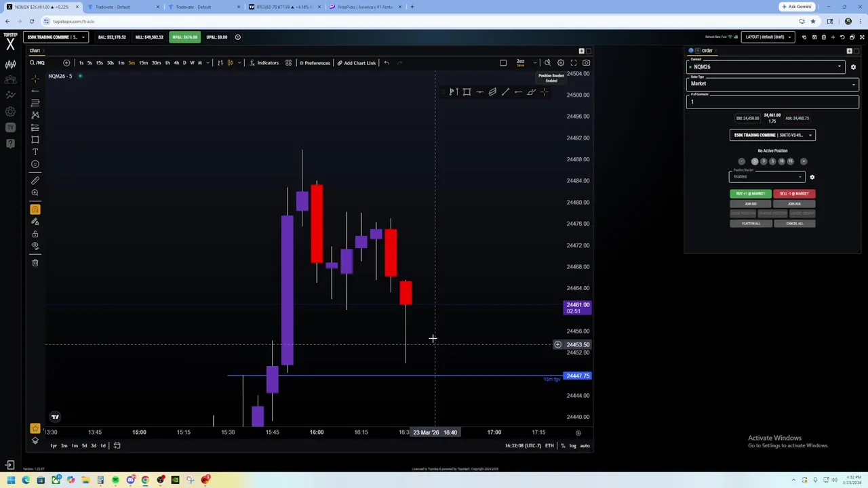Image resolution: width=868 pixels, height=488 pixels.
Task: Toggle the lock drawings icon
Action: (x=35, y=234)
